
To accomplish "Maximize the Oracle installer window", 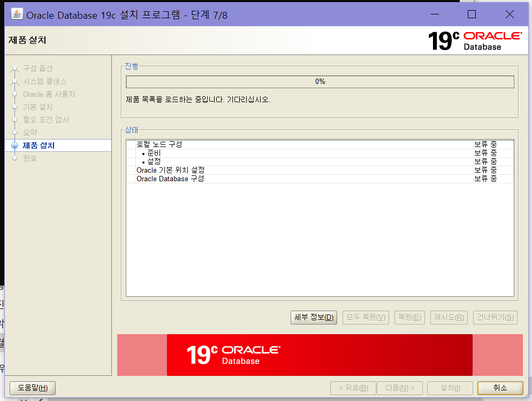I will point(472,14).
